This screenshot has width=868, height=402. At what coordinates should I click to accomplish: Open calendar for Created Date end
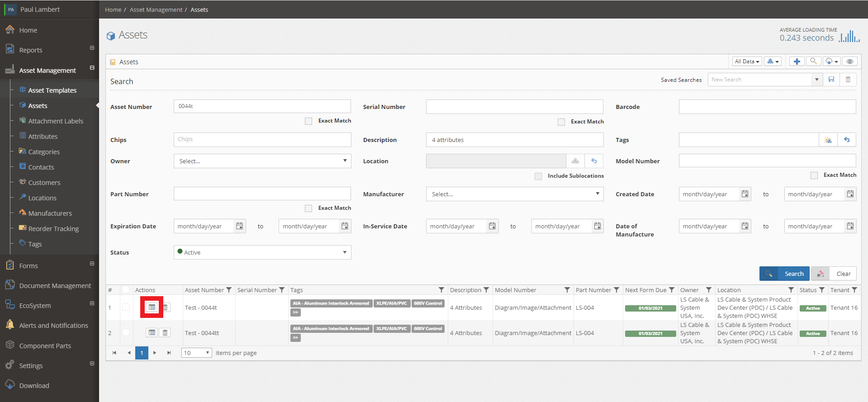pyautogui.click(x=850, y=194)
